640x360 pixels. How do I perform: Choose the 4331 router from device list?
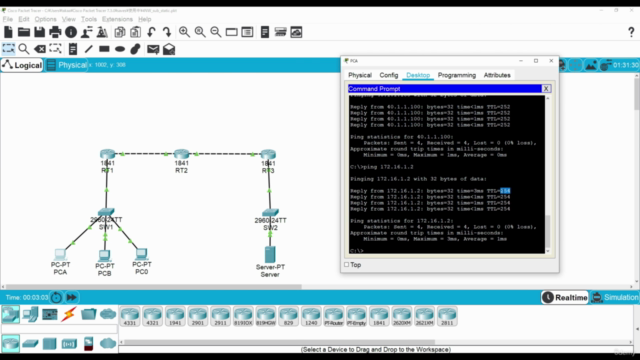130,316
